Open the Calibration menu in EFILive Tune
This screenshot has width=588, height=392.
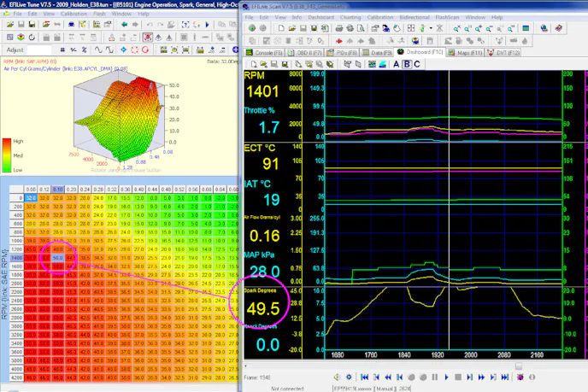[75, 15]
